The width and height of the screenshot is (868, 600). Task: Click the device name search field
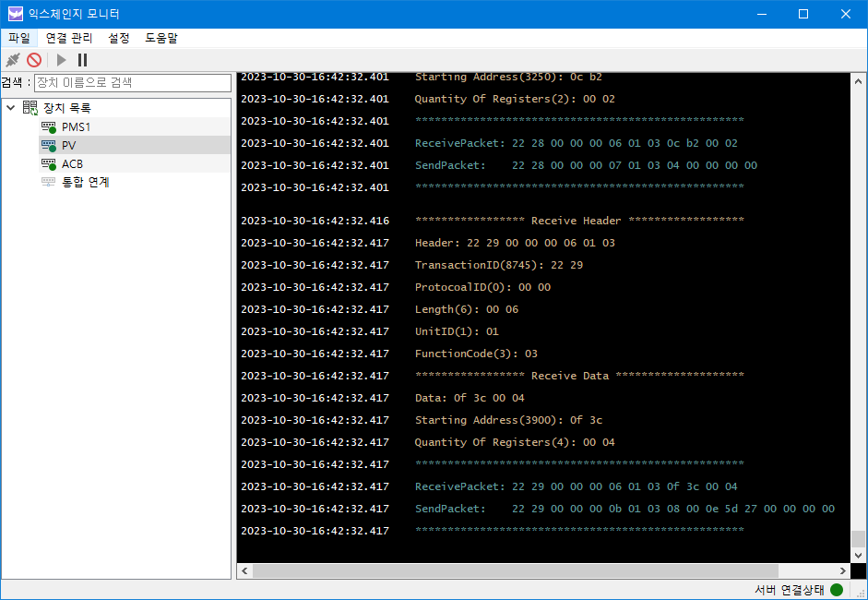coord(132,83)
